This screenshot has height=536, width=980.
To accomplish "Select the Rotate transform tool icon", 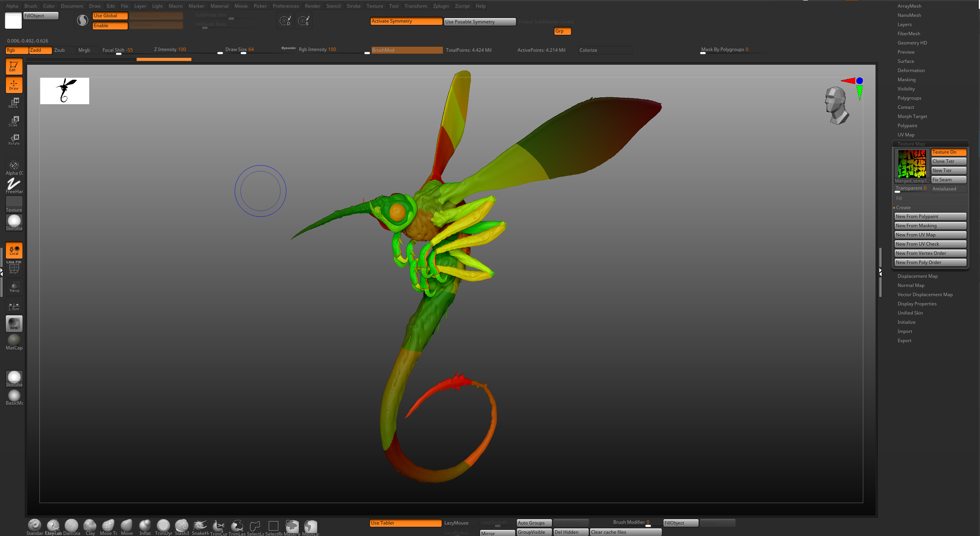I will click(14, 139).
